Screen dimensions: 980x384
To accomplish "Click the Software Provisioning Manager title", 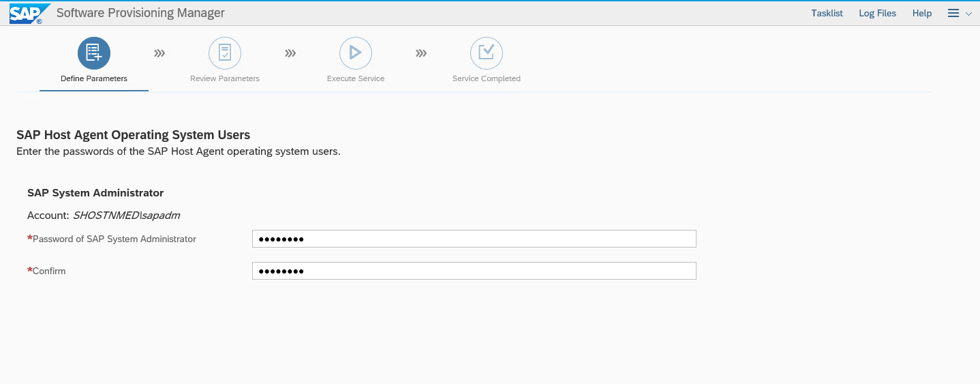I will (x=140, y=13).
